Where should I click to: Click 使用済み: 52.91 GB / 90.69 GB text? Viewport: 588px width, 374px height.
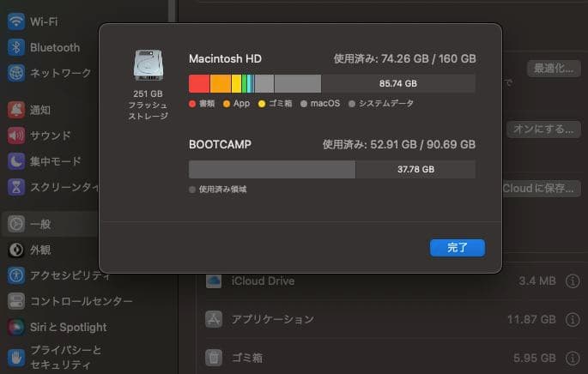[399, 144]
